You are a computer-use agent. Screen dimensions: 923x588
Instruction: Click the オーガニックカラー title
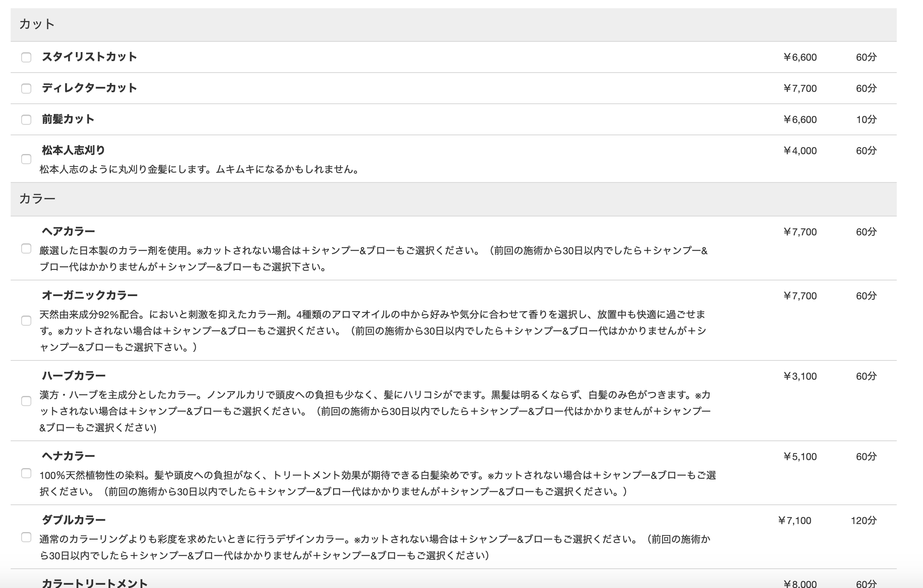tap(90, 295)
